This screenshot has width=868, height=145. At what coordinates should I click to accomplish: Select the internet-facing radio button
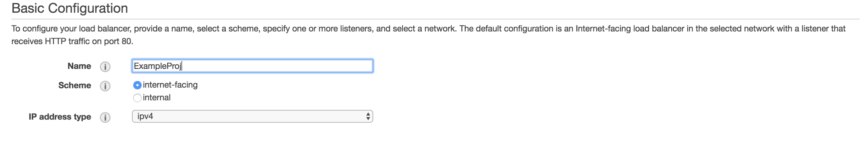(137, 85)
